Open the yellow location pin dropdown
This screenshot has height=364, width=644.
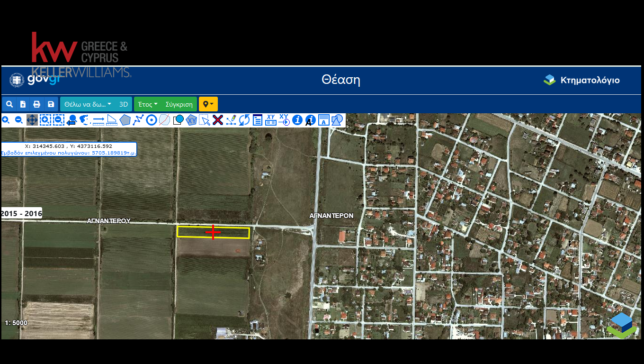(x=208, y=104)
